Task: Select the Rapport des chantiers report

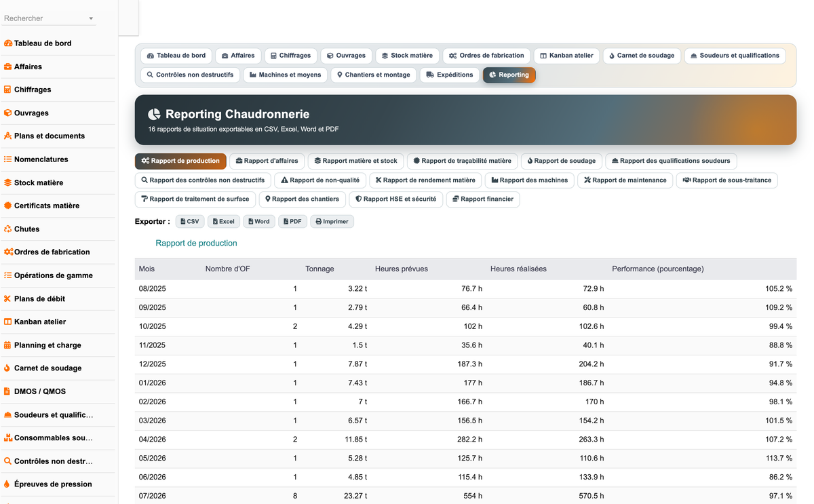Action: click(303, 199)
